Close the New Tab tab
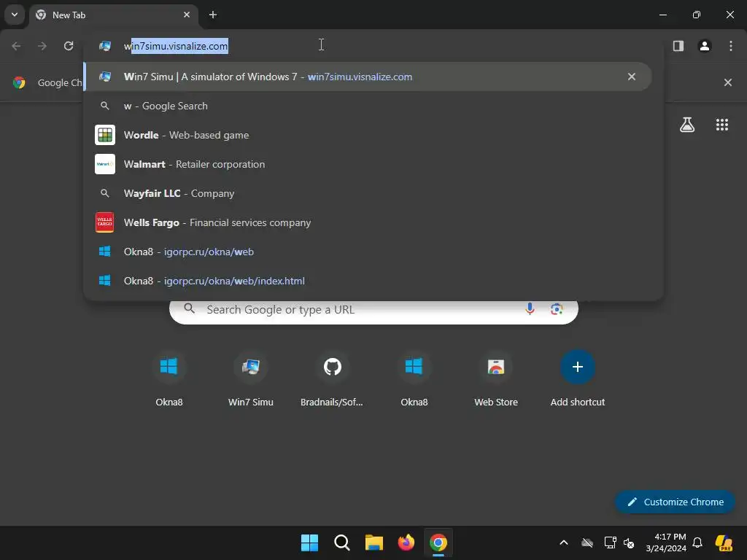This screenshot has height=560, width=747. pyautogui.click(x=187, y=15)
